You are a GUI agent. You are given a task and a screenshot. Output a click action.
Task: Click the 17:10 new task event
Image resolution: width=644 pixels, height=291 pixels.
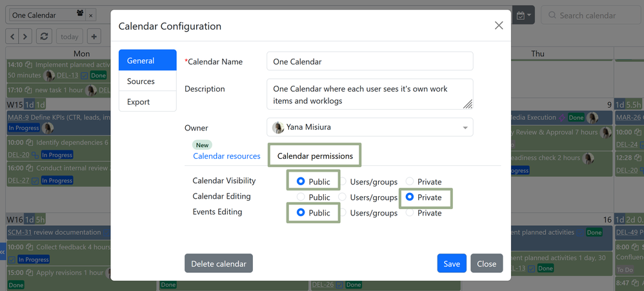(59, 90)
